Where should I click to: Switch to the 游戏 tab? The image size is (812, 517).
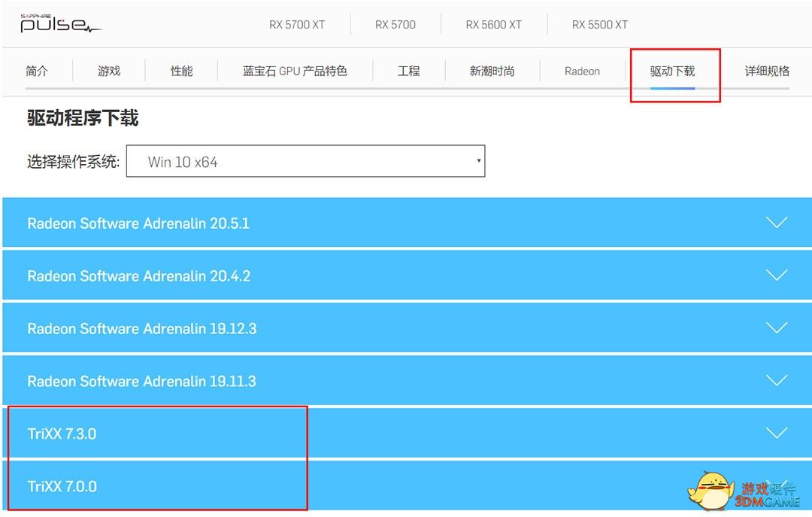[109, 71]
